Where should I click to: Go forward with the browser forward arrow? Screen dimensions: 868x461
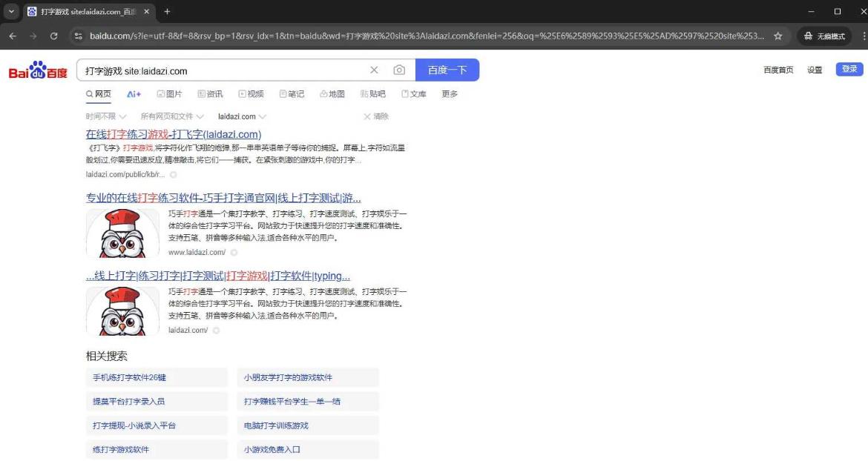pyautogui.click(x=33, y=36)
